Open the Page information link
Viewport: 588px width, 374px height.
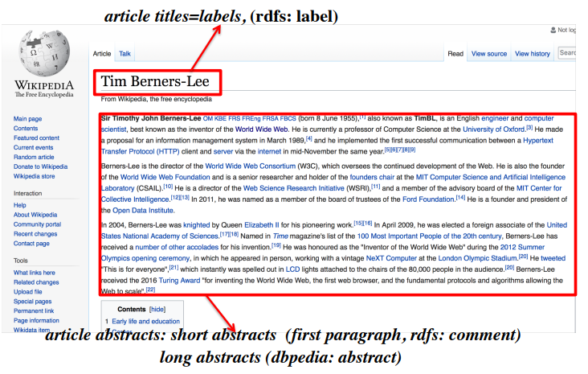[36, 320]
